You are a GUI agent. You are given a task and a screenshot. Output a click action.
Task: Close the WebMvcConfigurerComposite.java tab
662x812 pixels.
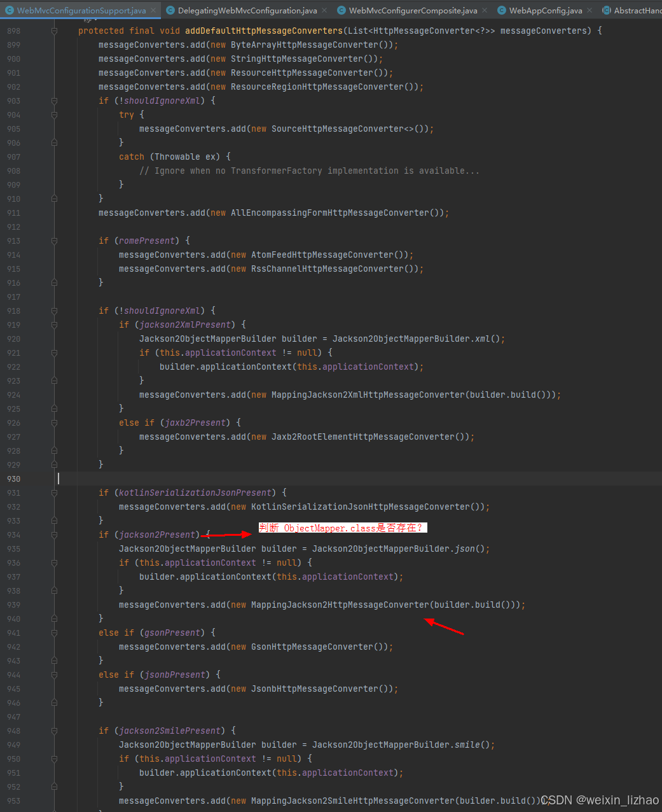pos(485,10)
